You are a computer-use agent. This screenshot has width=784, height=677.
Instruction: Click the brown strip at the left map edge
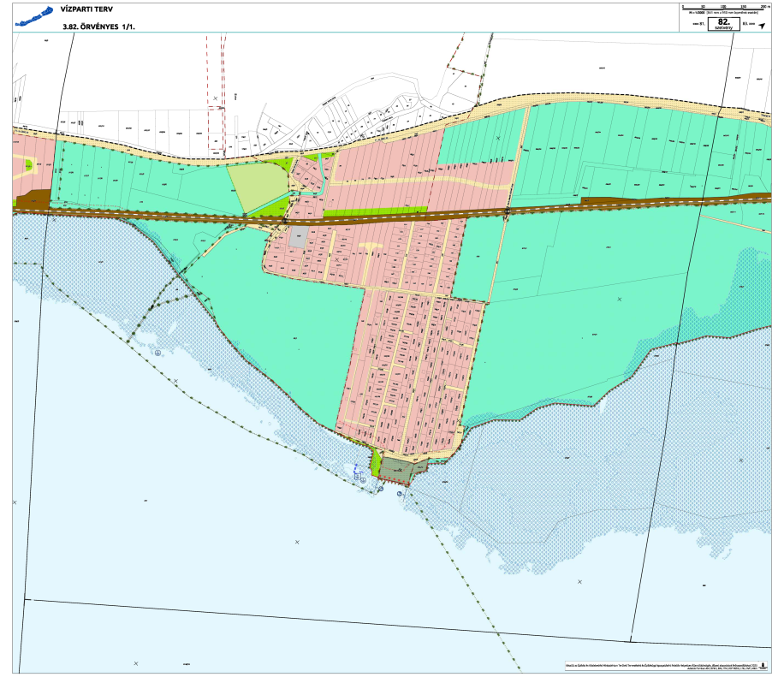[x=33, y=199]
